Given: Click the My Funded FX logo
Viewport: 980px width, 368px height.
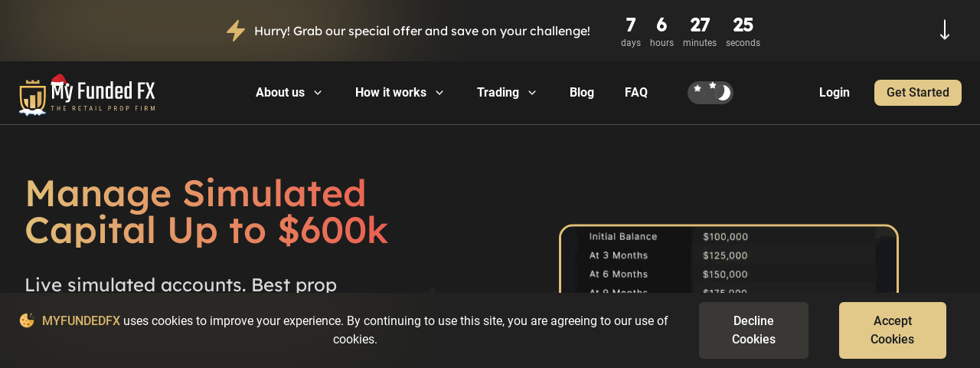Looking at the screenshot, I should point(87,95).
